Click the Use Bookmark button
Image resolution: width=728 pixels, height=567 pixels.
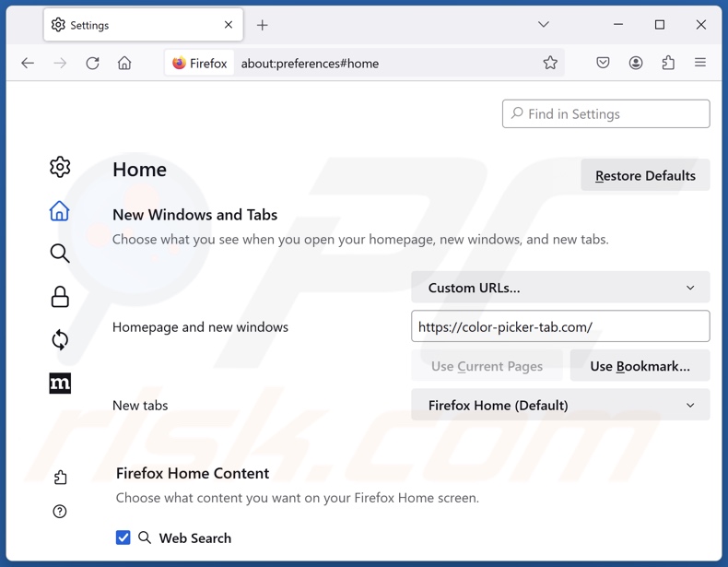[640, 366]
